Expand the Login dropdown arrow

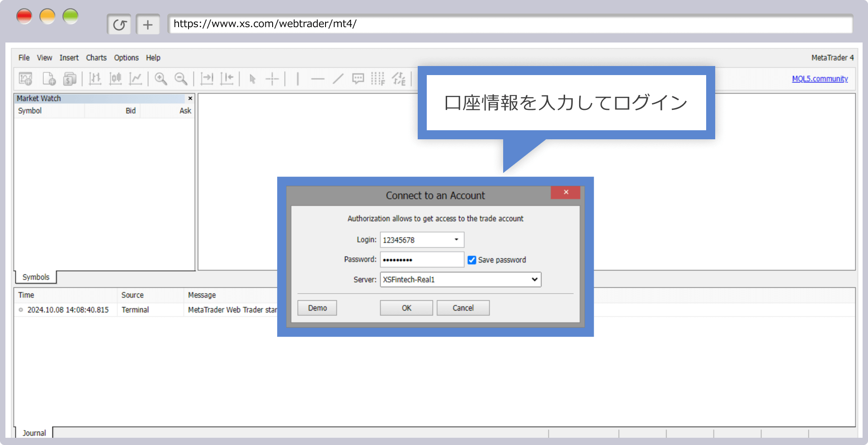457,240
